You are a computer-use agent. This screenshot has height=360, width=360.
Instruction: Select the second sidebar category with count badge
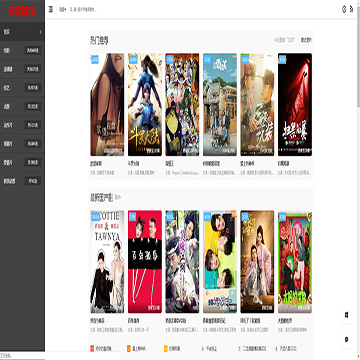pyautogui.click(x=22, y=69)
